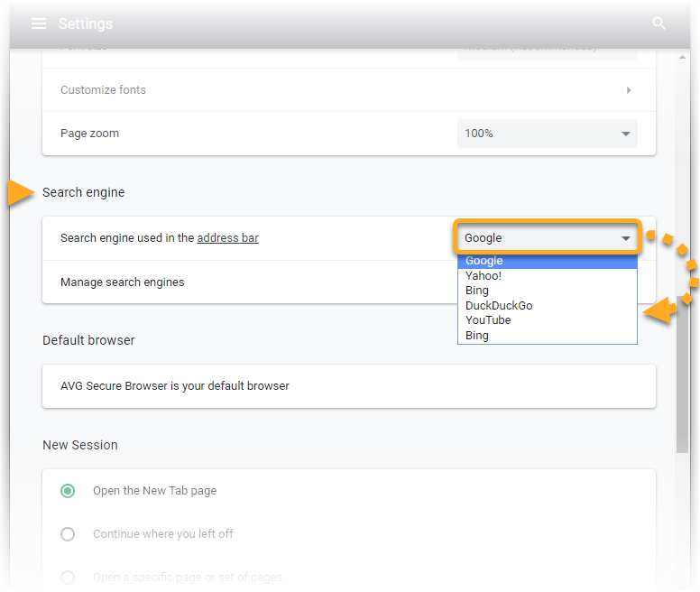Click the Search engine section heading
This screenshot has height=592, width=700.
click(x=84, y=192)
